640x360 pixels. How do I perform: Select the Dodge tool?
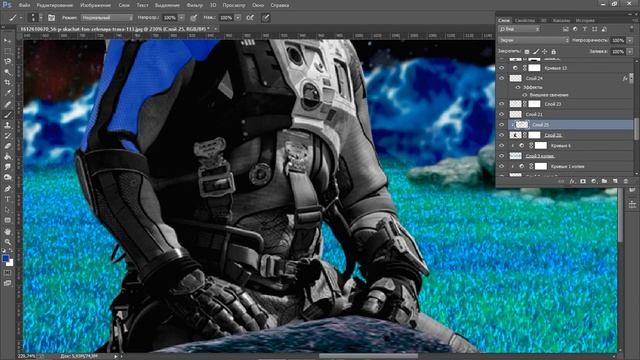coord(7,178)
